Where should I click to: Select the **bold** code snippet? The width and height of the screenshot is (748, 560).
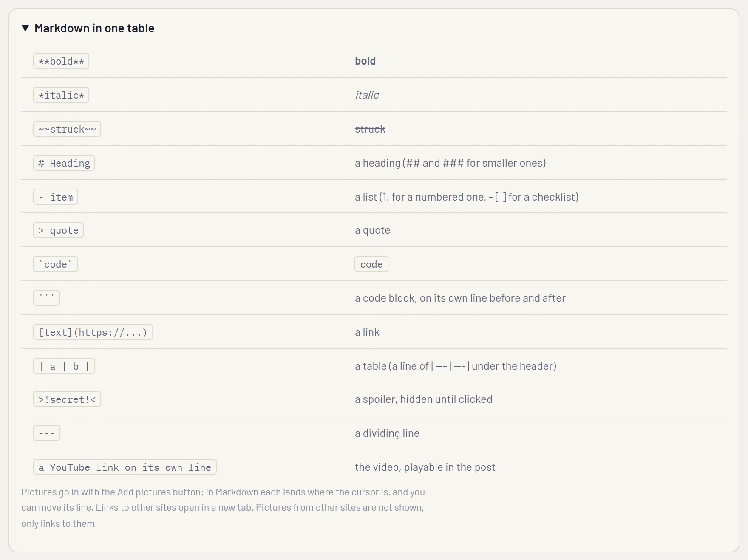pyautogui.click(x=61, y=61)
